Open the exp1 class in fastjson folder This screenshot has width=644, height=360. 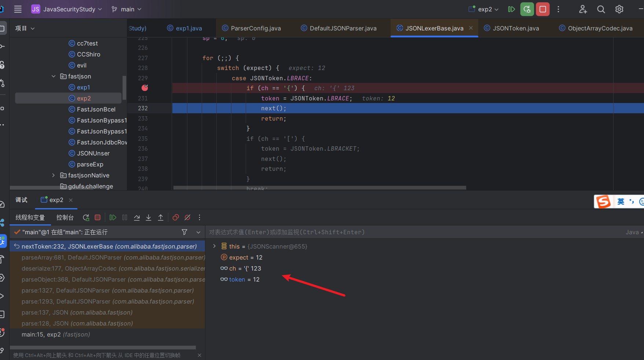click(x=79, y=87)
